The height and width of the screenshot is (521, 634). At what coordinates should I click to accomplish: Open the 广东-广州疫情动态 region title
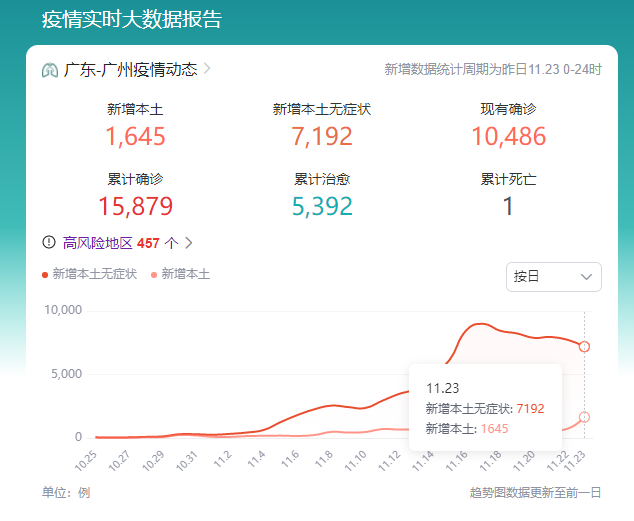click(x=130, y=70)
